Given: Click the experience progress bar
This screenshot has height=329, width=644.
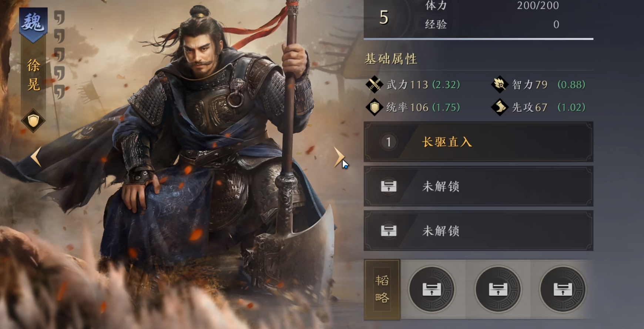Looking at the screenshot, I should (x=479, y=39).
